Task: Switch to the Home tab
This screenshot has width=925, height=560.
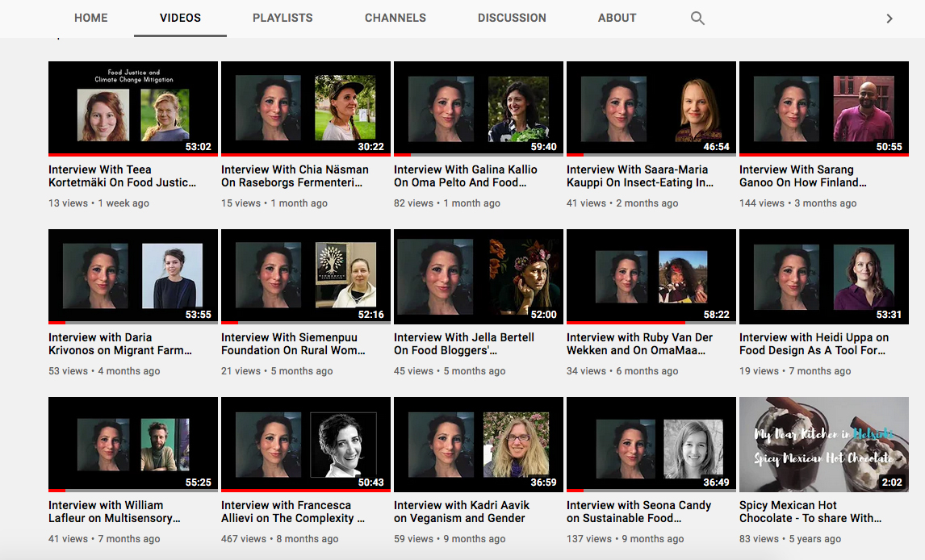Action: tap(90, 18)
